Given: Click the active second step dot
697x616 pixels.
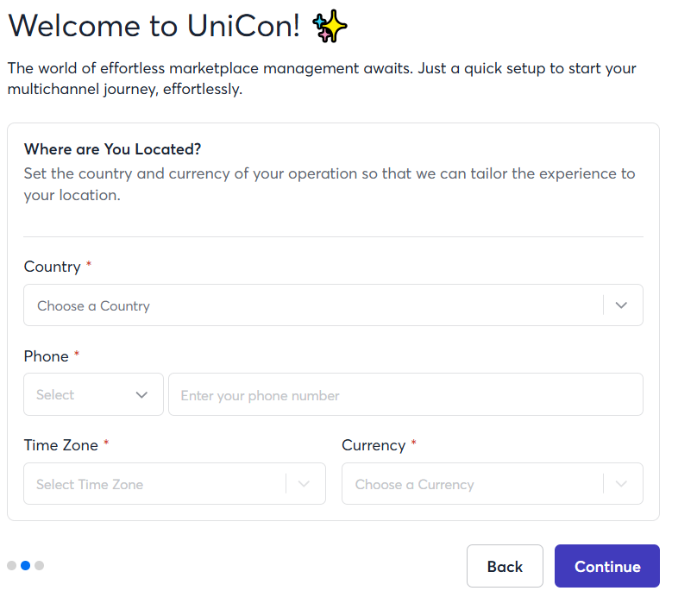Looking at the screenshot, I should click(25, 566).
